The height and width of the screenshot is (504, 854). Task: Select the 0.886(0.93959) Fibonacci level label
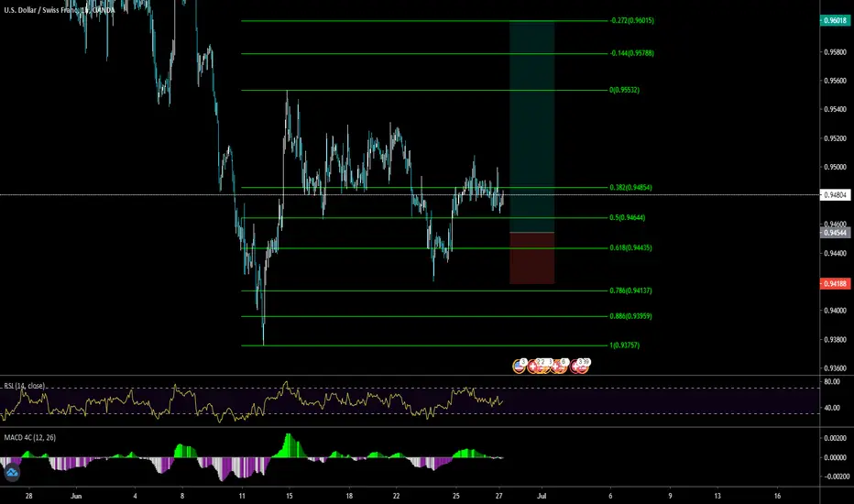[630, 316]
